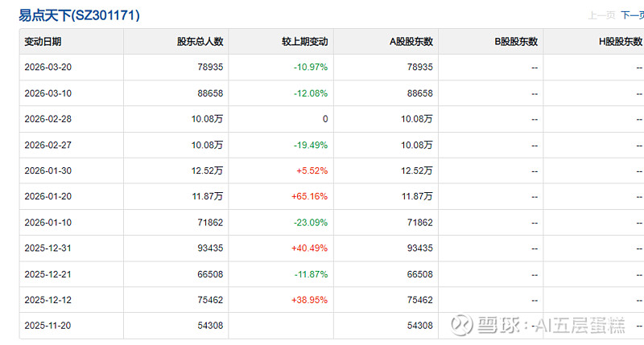644x345 pixels.
Task: Click date cell 2025-12-31
Action: 48,248
